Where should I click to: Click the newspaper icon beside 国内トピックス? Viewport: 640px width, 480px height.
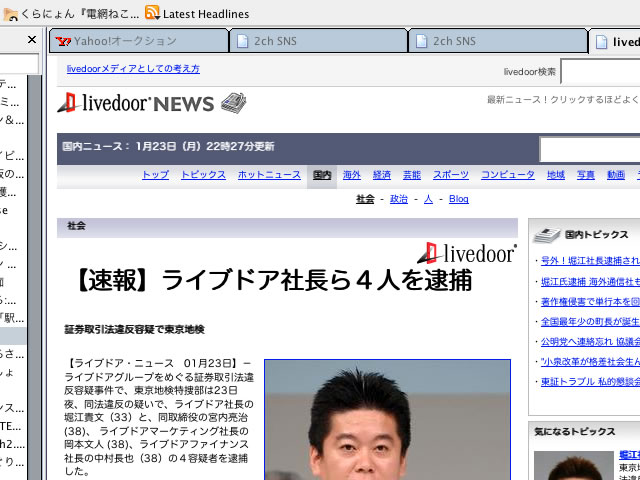pos(546,235)
